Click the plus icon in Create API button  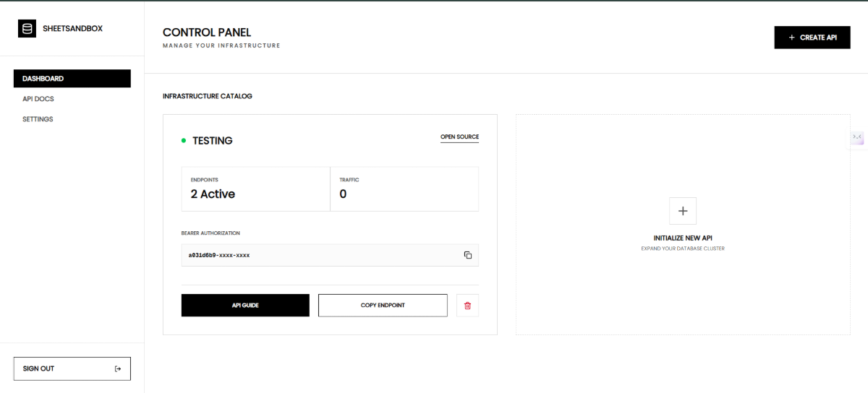click(791, 38)
